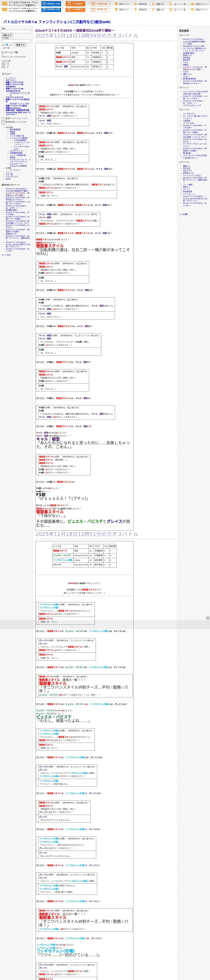Open 直轄Virtualboss in the menu
This screenshot has height=980, width=210.
click(x=13, y=108)
